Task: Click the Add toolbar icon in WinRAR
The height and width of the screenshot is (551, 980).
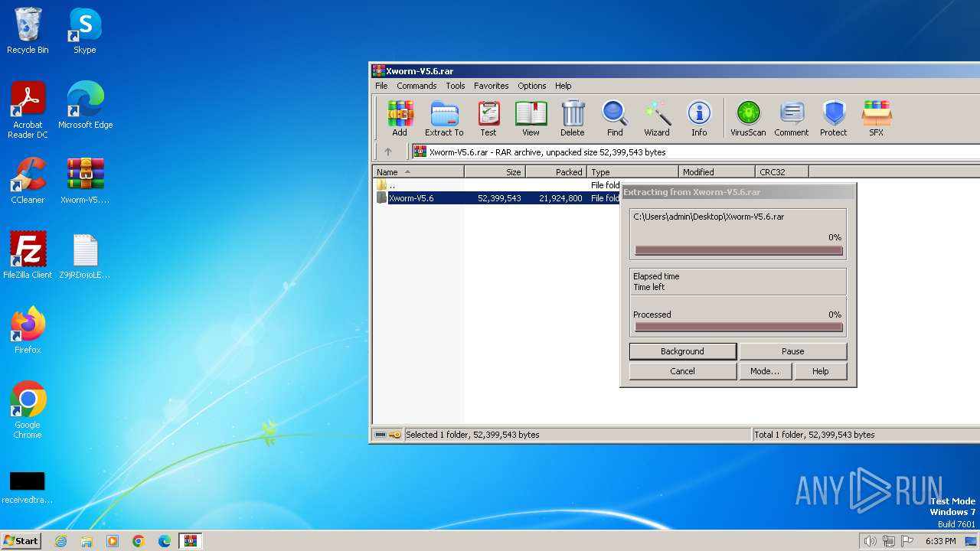Action: 400,118
